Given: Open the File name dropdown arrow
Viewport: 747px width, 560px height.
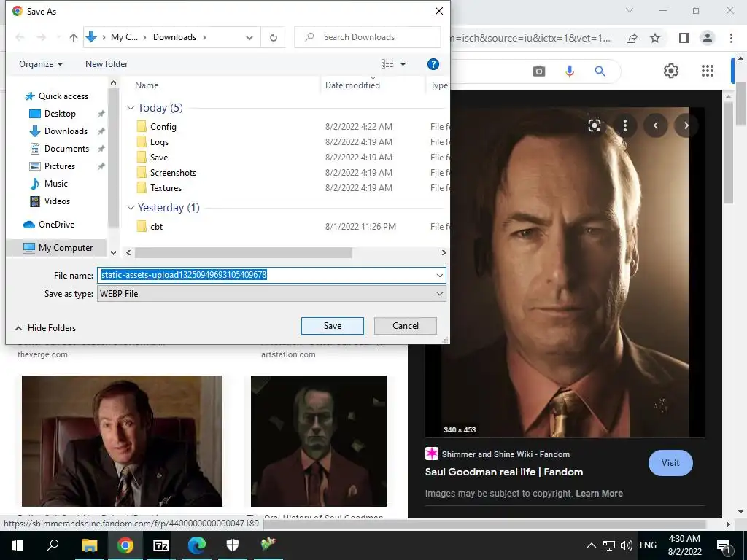Looking at the screenshot, I should (439, 275).
